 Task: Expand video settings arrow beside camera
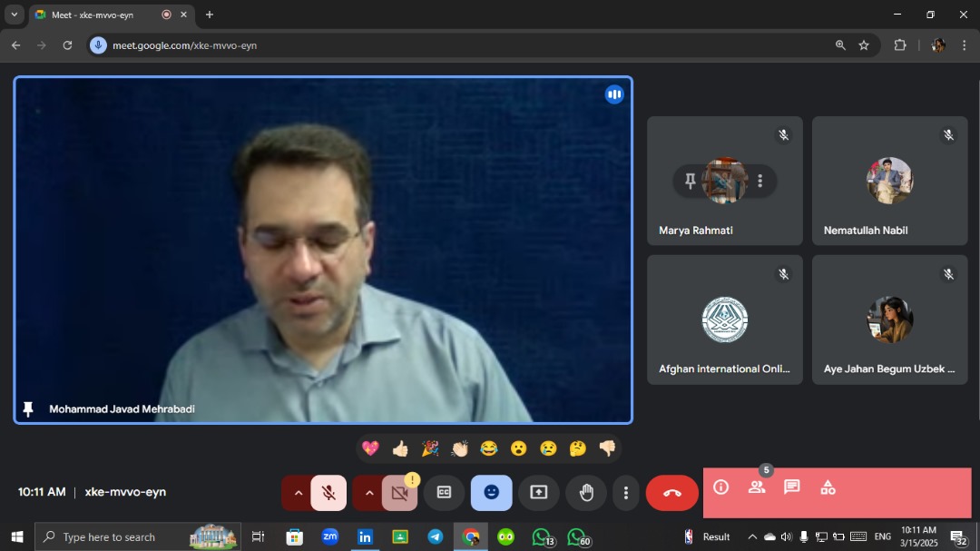[368, 493]
